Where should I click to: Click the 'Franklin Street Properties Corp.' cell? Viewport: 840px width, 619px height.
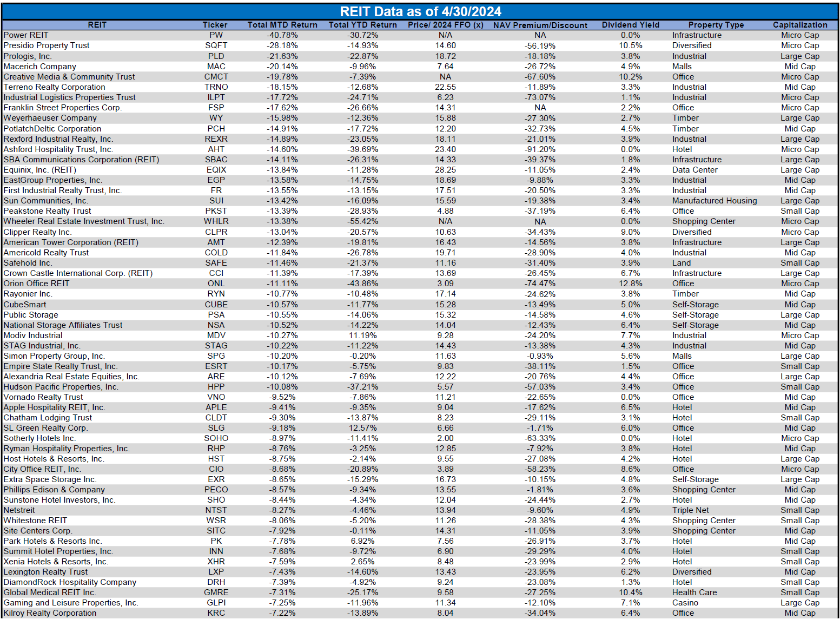click(63, 108)
